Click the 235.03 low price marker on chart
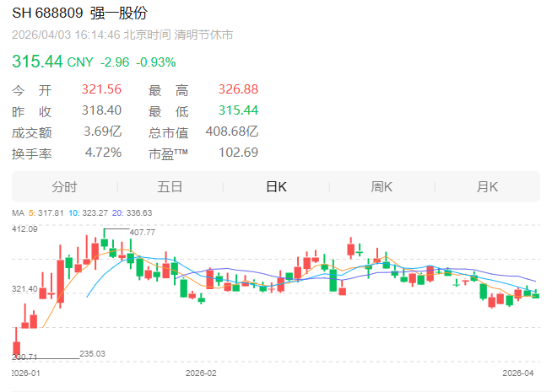Screen dimensions: 552x392 click(92, 354)
